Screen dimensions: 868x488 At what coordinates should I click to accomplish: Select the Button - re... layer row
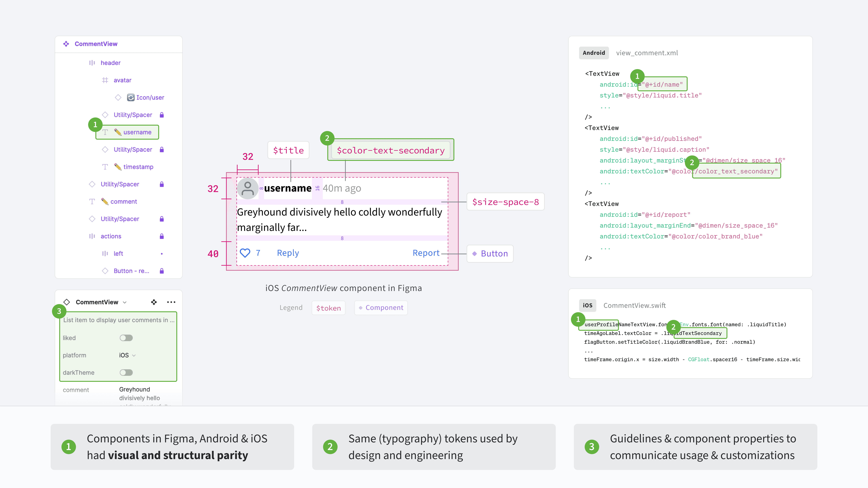click(119, 271)
